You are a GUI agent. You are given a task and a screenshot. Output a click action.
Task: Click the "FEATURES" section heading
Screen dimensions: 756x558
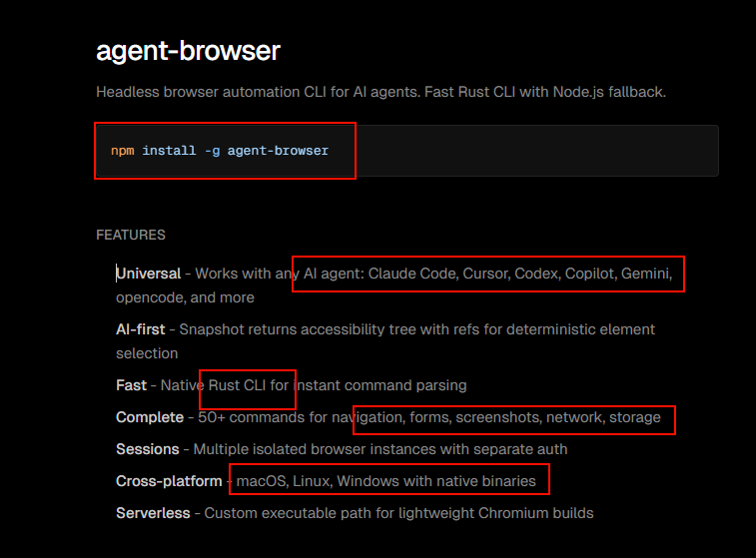click(x=131, y=236)
